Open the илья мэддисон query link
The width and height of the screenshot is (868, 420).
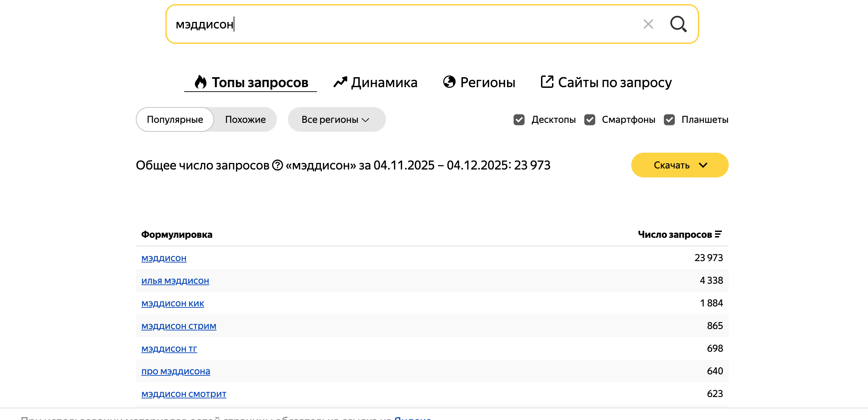click(175, 281)
